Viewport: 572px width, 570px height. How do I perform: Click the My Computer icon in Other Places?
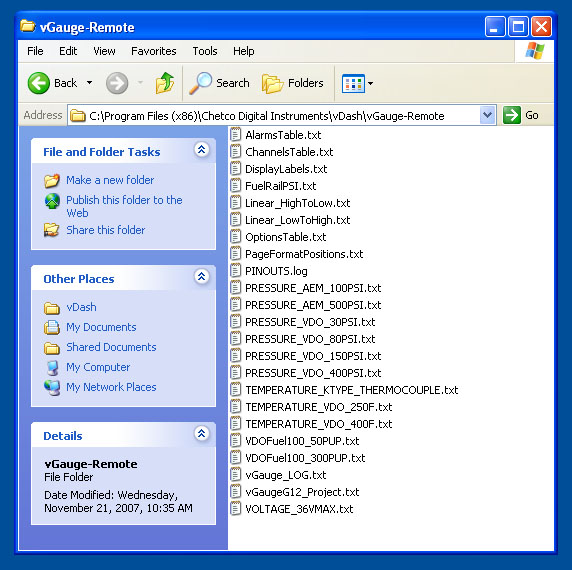pos(53,368)
